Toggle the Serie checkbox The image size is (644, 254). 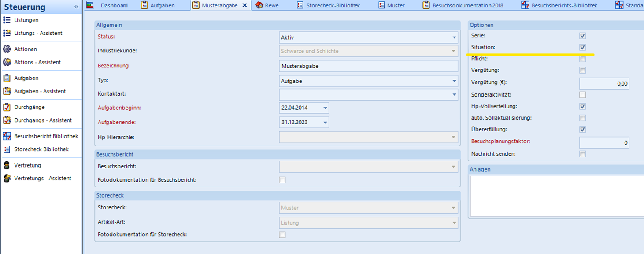pyautogui.click(x=582, y=36)
